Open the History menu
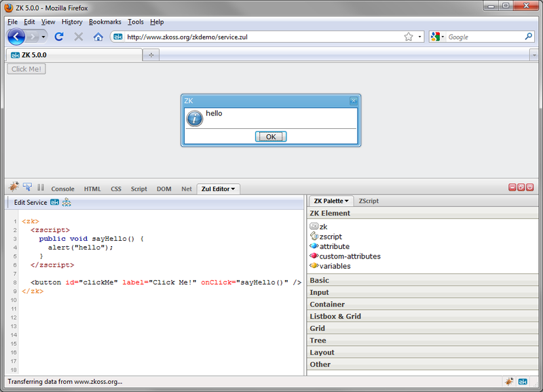 pos(72,22)
